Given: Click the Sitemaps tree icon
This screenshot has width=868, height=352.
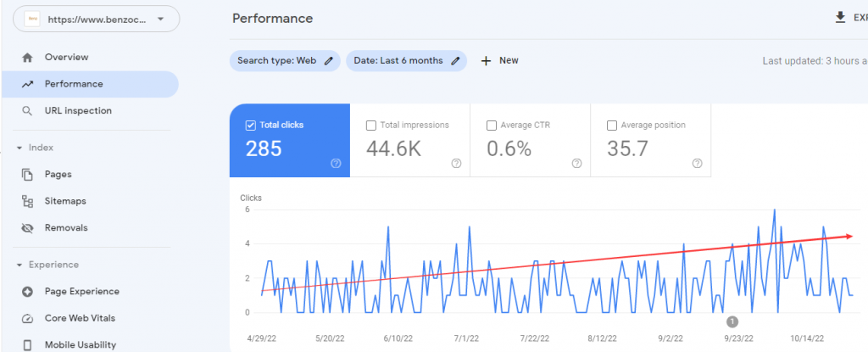Looking at the screenshot, I should coord(27,201).
